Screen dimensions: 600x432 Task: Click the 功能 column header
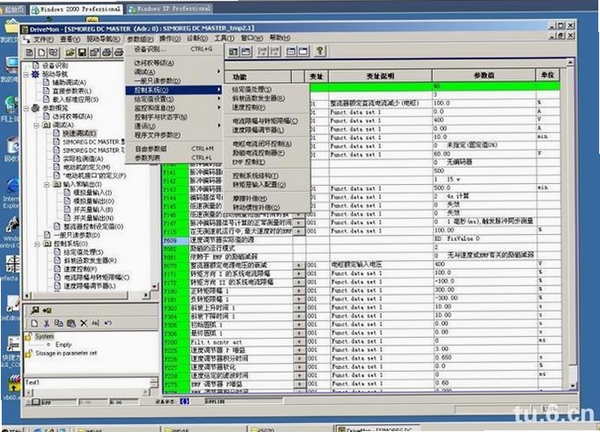pos(258,77)
